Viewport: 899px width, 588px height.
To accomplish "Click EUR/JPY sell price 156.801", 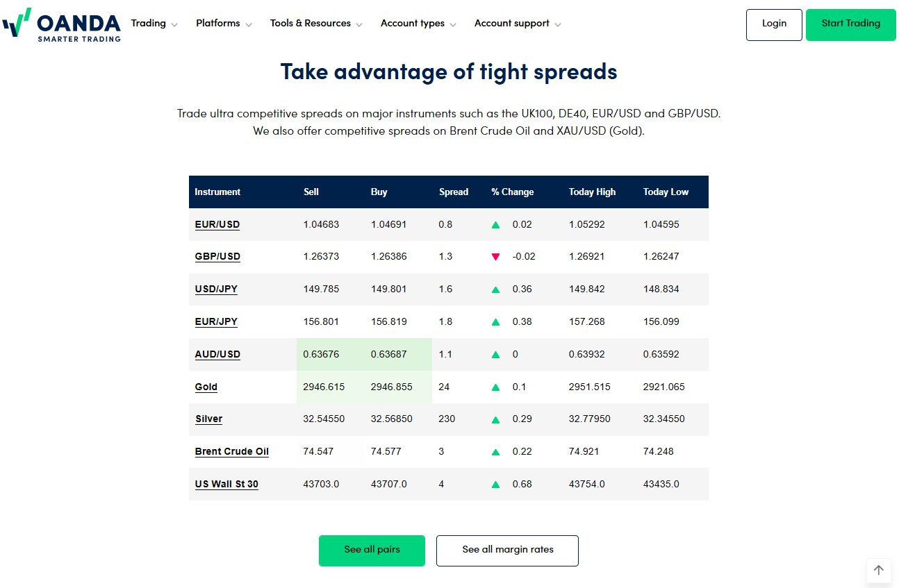I will click(322, 322).
